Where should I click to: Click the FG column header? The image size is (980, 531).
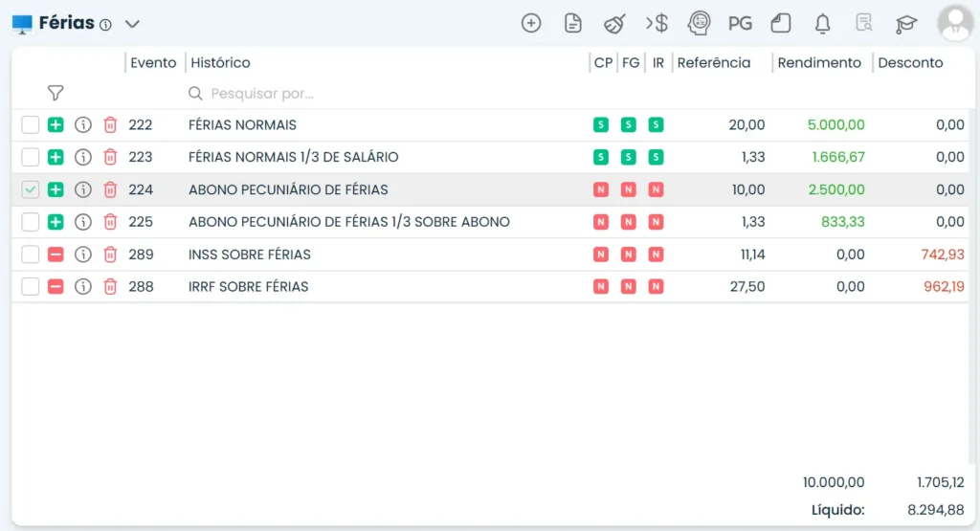point(631,62)
